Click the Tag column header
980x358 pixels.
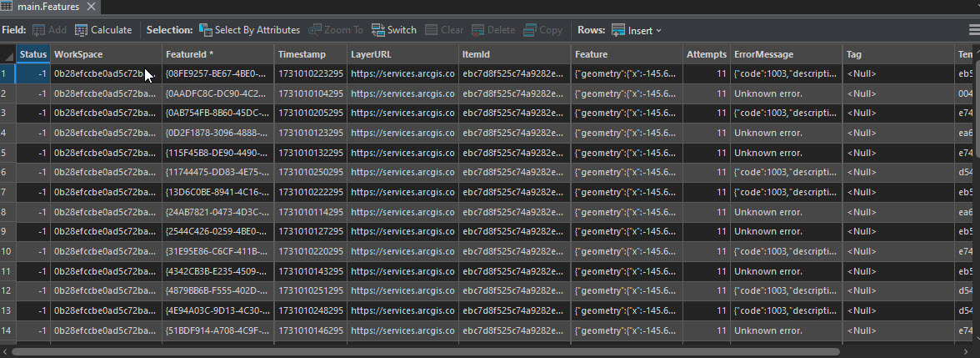[x=898, y=54]
